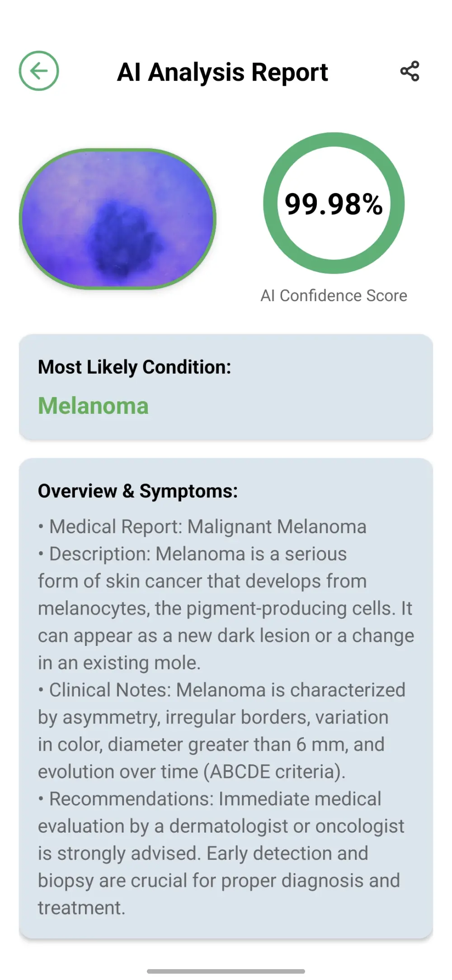Tap the Overview & Symptoms heading
The height and width of the screenshot is (980, 452).
(138, 491)
